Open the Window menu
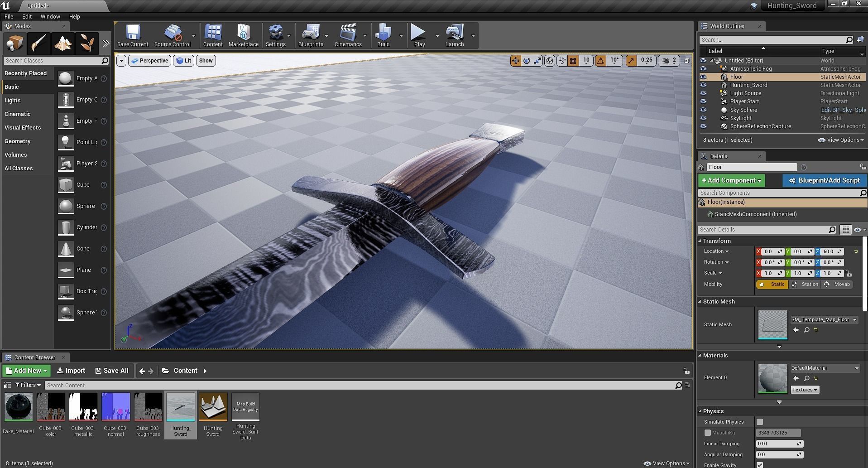The image size is (868, 468). point(50,16)
